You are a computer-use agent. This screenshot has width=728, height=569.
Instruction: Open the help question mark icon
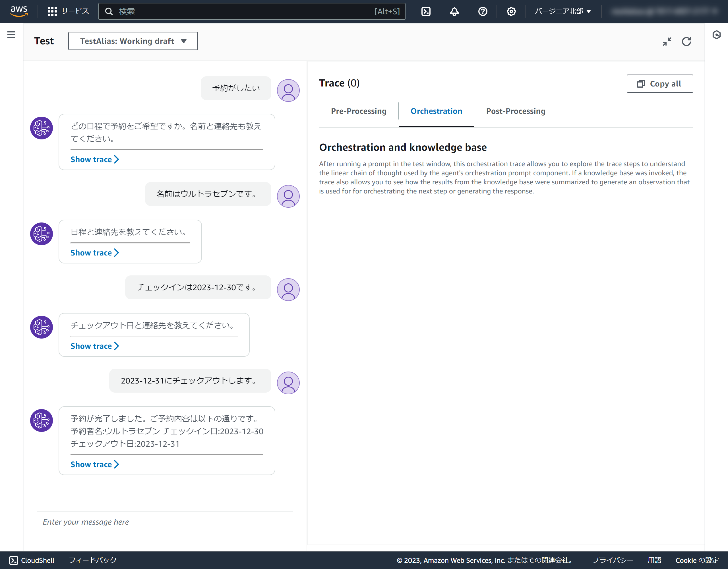[x=482, y=11]
